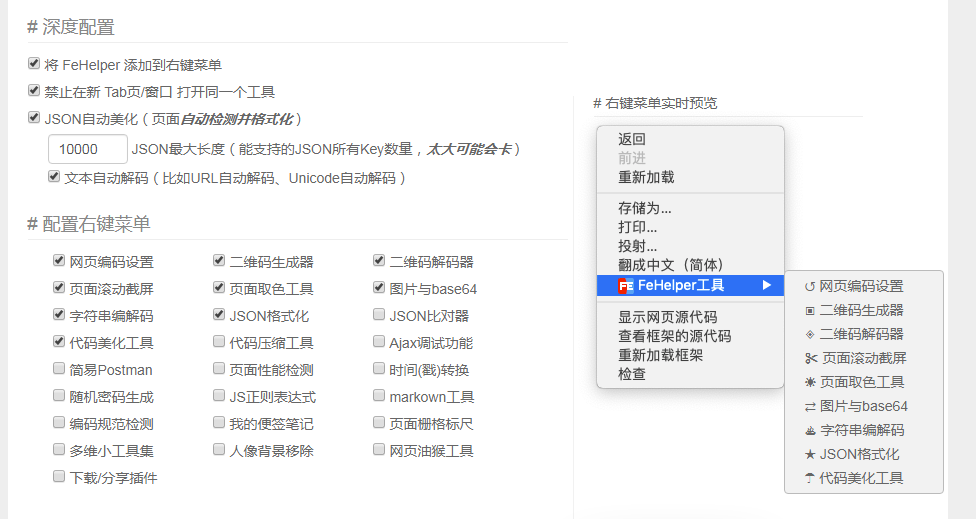
Task: Uncheck 网页编码设置 in the 配置右键菜单 list
Action: pos(59,260)
